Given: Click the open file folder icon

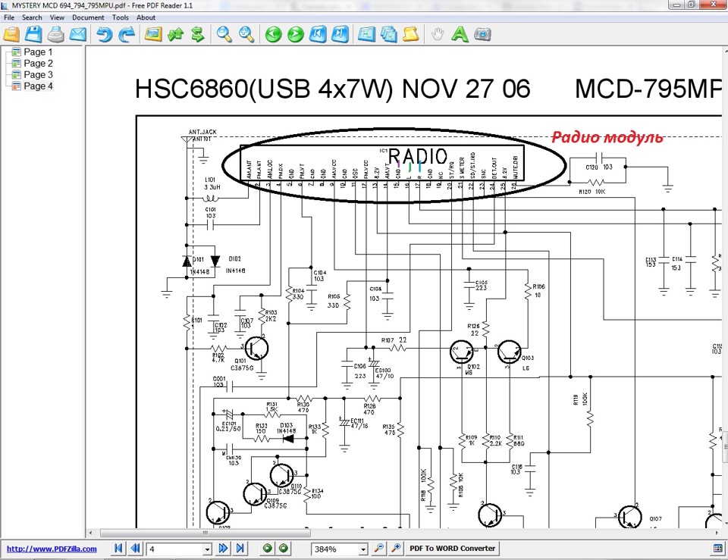Looking at the screenshot, I should click(x=11, y=34).
